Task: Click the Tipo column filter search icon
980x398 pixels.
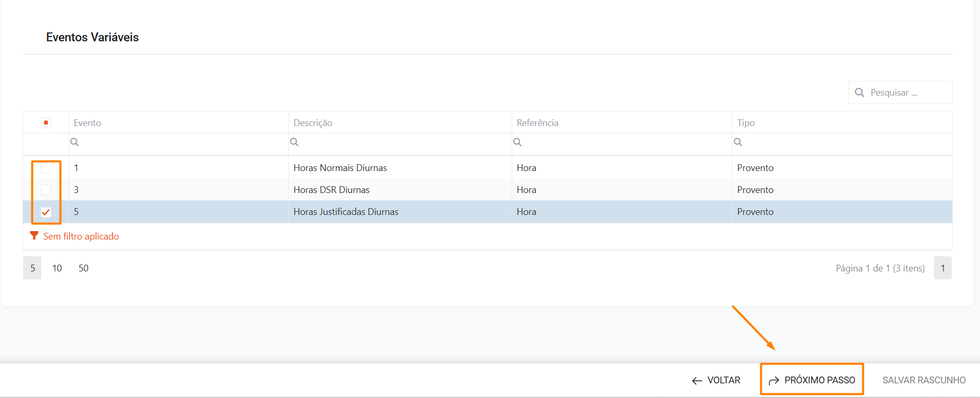Action: pyautogui.click(x=738, y=142)
